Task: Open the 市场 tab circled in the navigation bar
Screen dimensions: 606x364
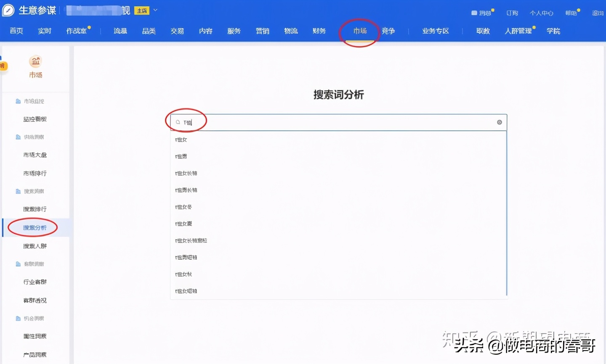Action: 359,31
